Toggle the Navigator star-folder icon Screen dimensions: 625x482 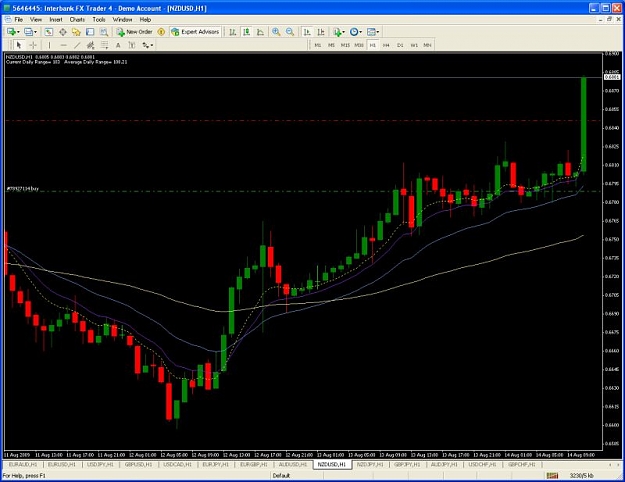[x=76, y=32]
